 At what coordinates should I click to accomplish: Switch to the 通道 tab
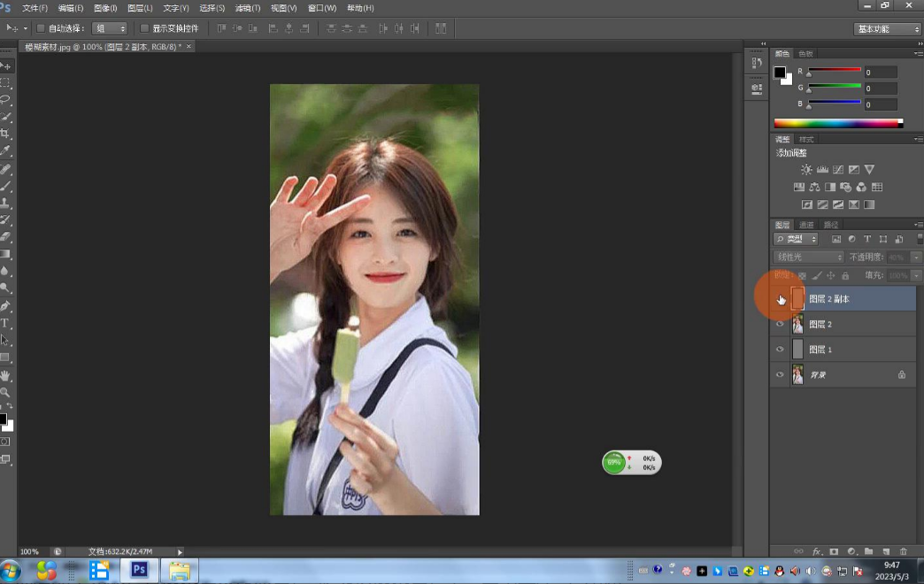[806, 225]
